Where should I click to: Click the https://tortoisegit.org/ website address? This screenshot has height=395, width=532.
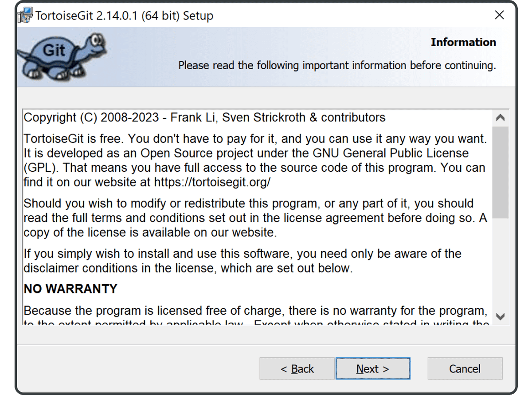[212, 182]
